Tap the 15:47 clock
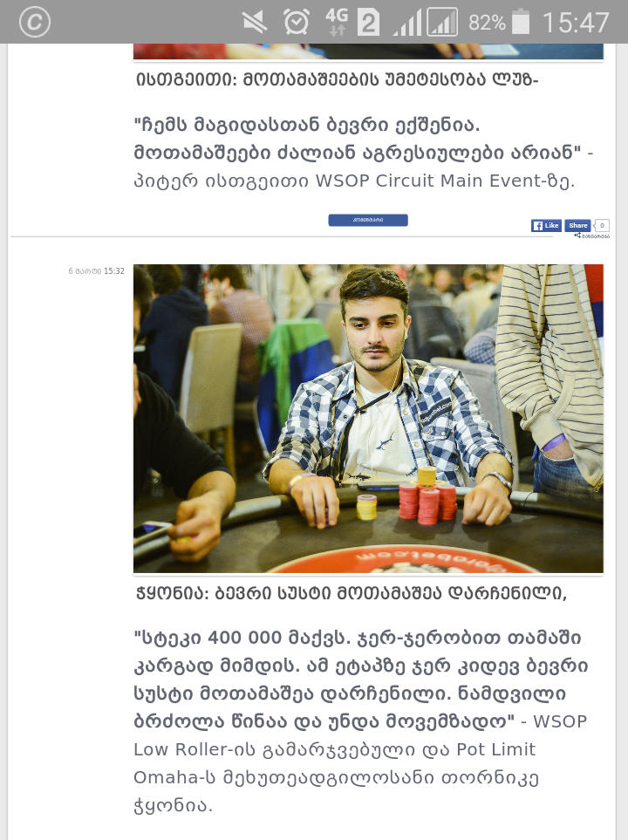 coord(576,23)
